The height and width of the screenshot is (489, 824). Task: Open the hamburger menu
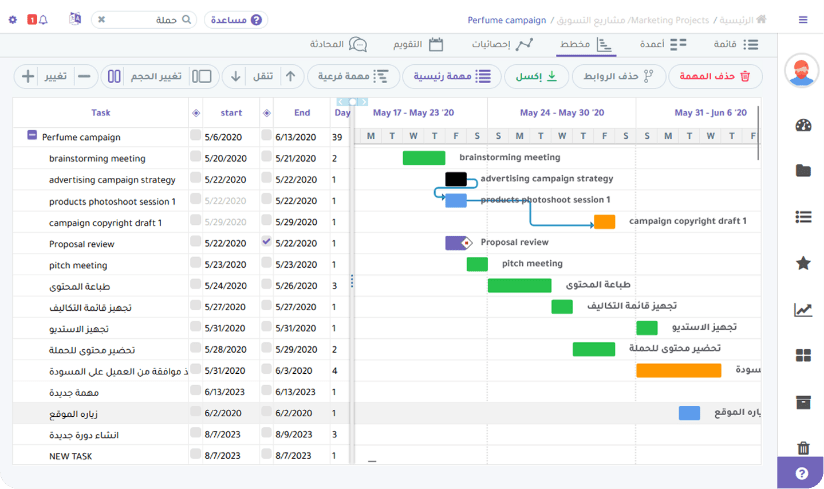click(802, 19)
